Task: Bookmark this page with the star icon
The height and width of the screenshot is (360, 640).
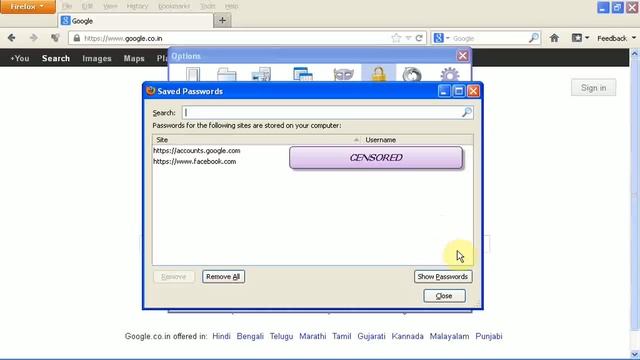Action: click(x=396, y=38)
